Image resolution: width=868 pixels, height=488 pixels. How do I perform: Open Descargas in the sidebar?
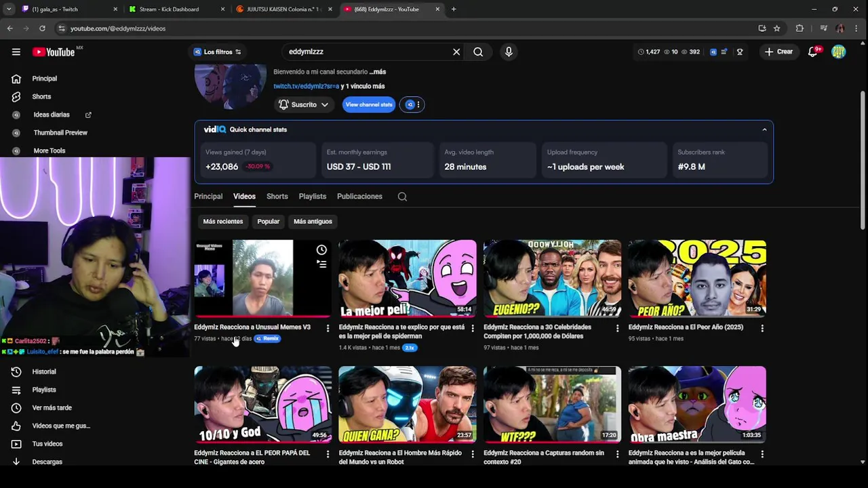pos(47,462)
